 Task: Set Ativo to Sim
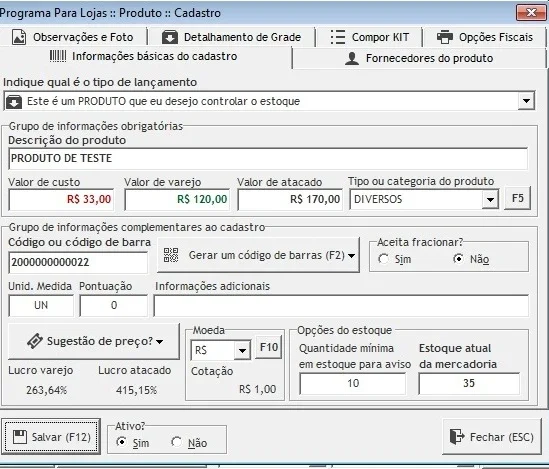point(121,442)
